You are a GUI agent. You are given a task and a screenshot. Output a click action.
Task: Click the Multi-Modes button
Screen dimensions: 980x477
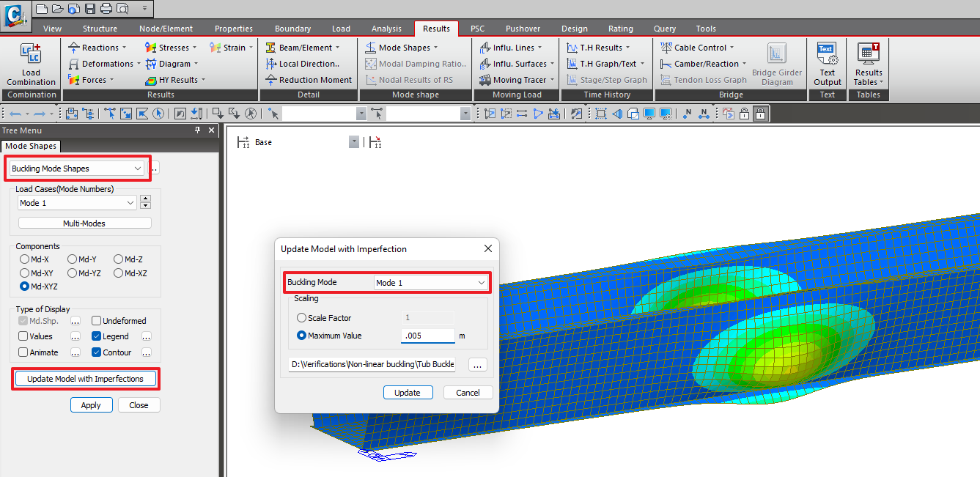[x=84, y=222]
